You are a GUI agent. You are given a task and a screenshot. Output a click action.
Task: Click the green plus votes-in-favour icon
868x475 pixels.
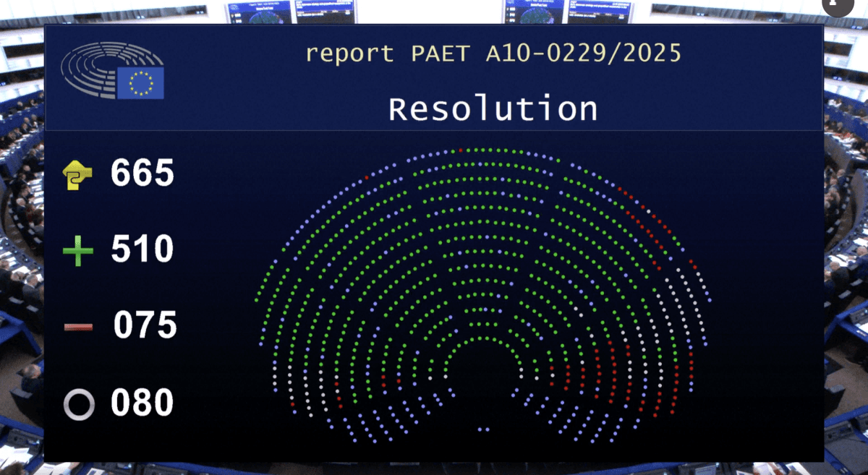pyautogui.click(x=78, y=252)
